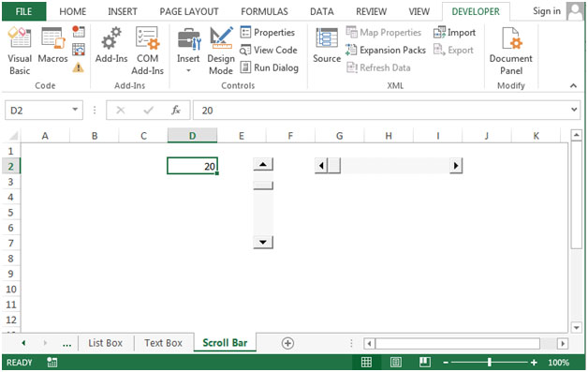This screenshot has width=588, height=372.
Task: Click the Record Macro icon
Action: [79, 31]
